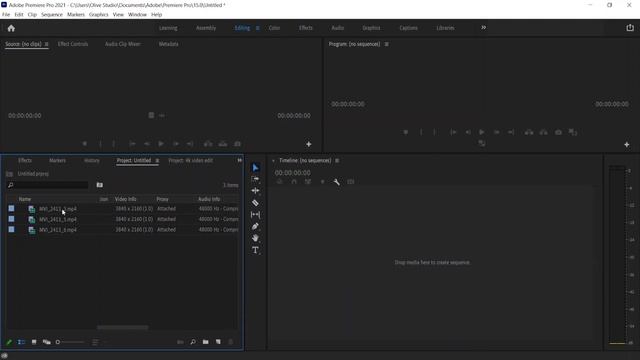Select the Hand tool

point(256,238)
